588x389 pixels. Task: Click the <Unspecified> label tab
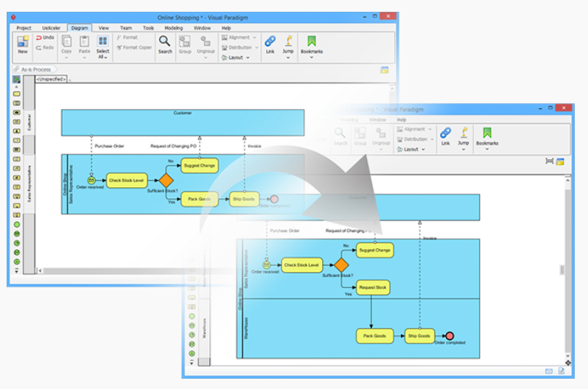[51, 79]
